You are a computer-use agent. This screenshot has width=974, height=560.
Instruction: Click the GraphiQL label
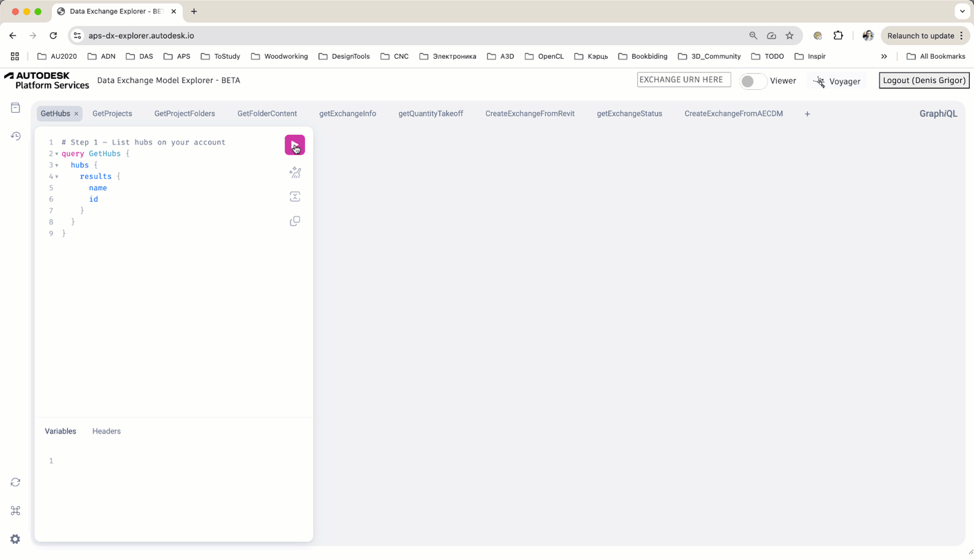coord(938,114)
